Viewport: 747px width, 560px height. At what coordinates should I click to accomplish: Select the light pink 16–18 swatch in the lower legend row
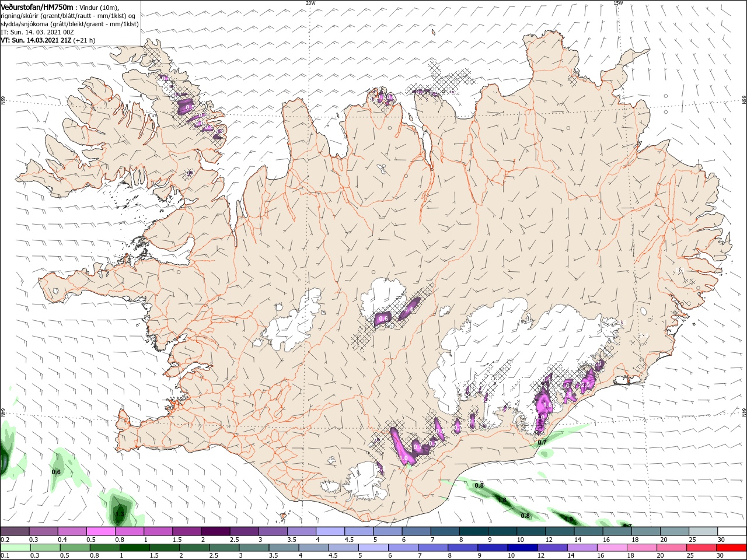(612, 548)
